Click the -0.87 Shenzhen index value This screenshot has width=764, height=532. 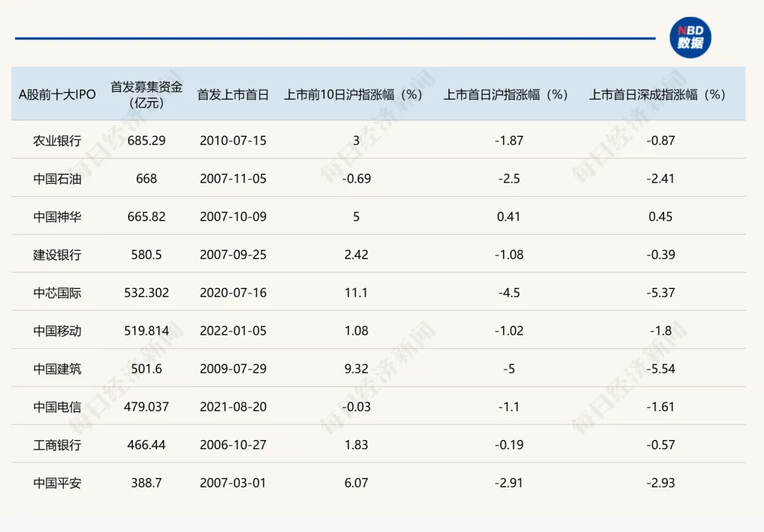coord(661,141)
